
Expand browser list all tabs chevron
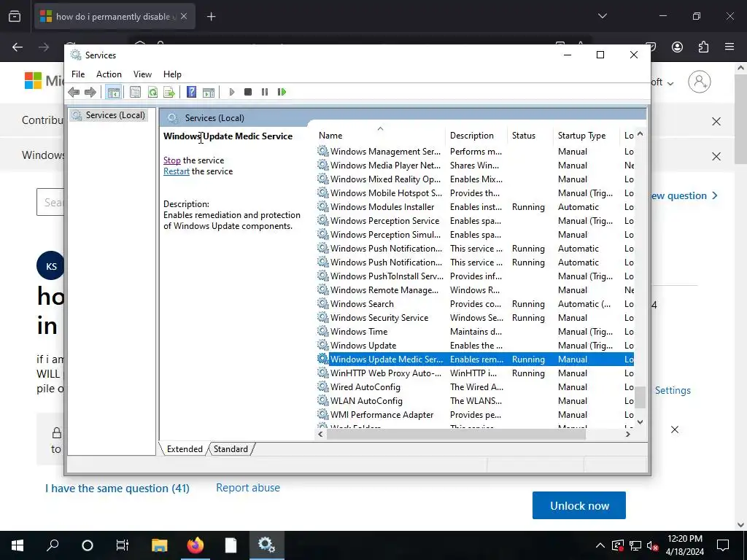coord(602,16)
